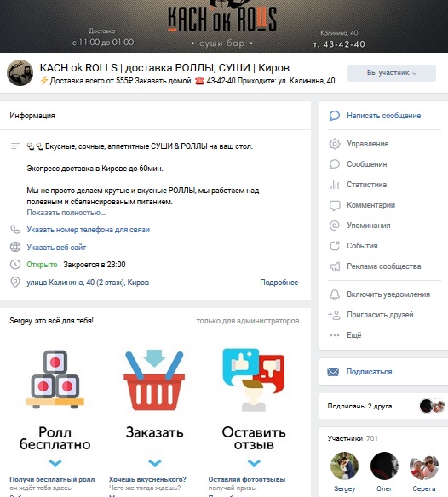Click the community title 'KACH ok ROLLS | доставка РОЛЛЫ, СУШИ | Киров'

click(164, 68)
